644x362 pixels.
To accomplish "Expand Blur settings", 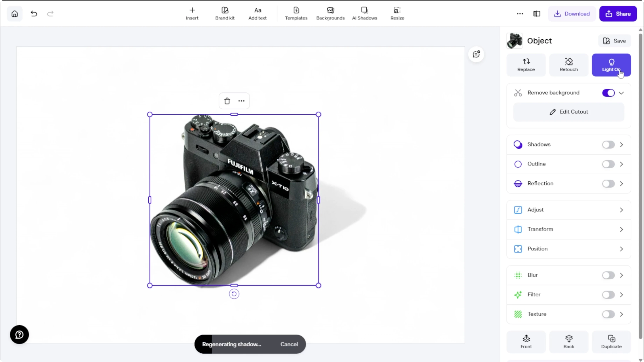I will (x=621, y=275).
